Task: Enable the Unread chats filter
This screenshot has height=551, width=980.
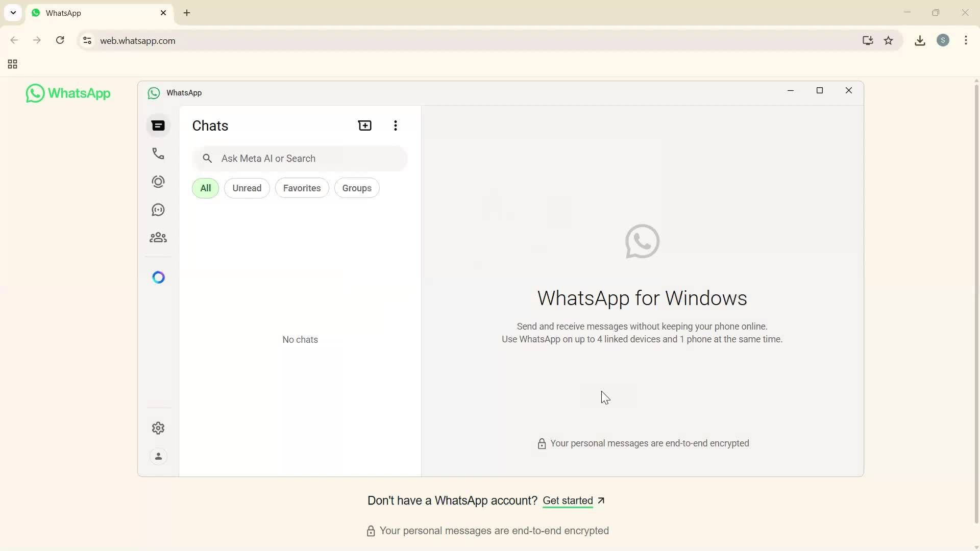Action: 247,188
